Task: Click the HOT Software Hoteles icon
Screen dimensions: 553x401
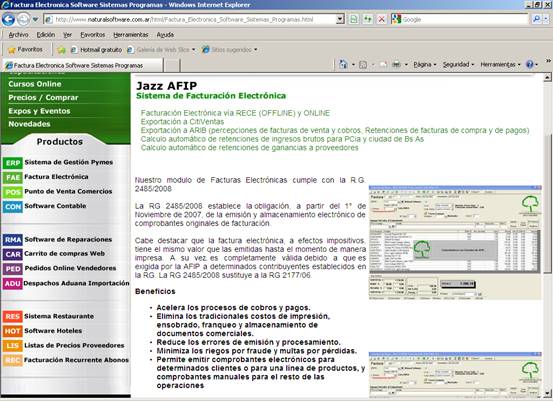Action: pos(13,331)
